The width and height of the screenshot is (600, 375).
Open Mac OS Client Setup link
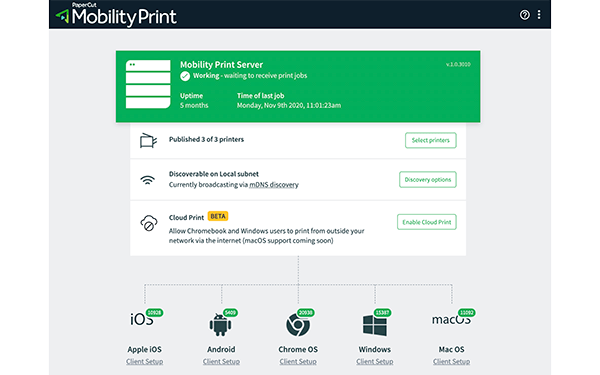pos(452,361)
